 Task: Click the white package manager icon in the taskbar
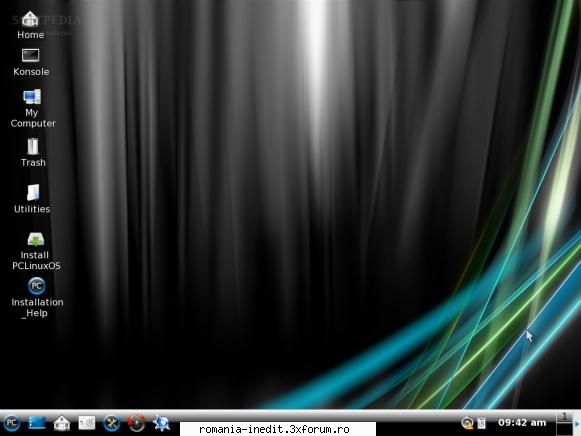pos(87,423)
